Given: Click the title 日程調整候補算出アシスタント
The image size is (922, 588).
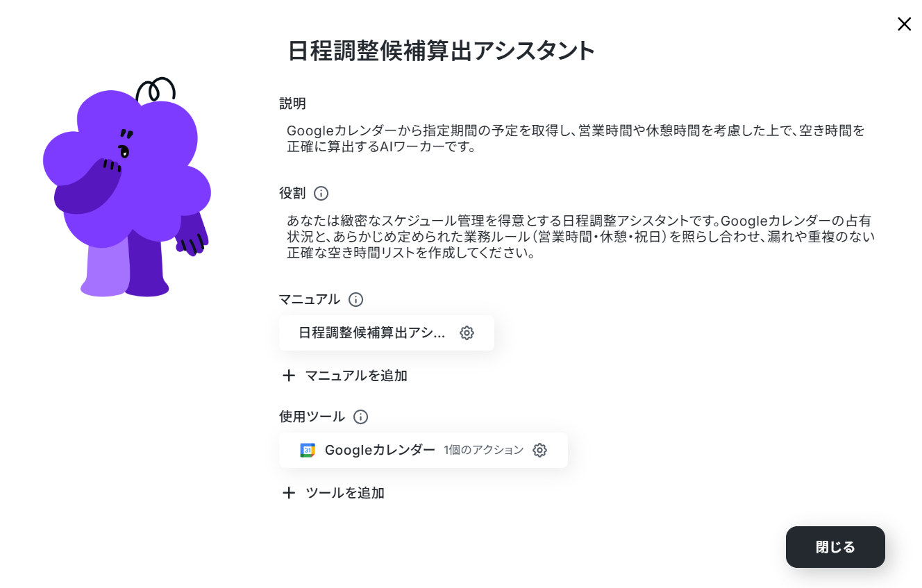Looking at the screenshot, I should (x=442, y=51).
